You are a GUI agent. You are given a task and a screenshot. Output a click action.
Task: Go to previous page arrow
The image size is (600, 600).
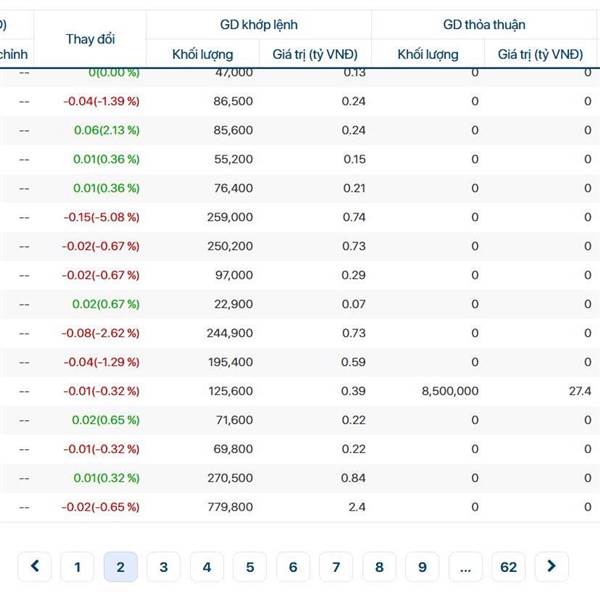click(34, 567)
